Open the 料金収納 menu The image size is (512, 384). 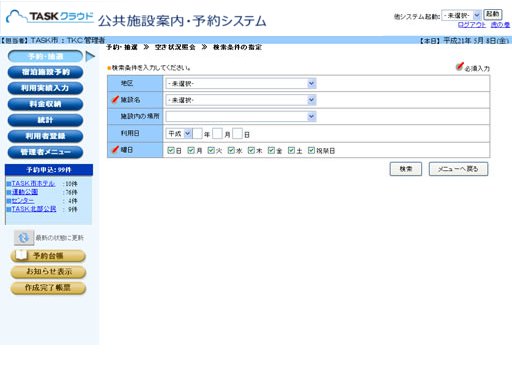(45, 104)
